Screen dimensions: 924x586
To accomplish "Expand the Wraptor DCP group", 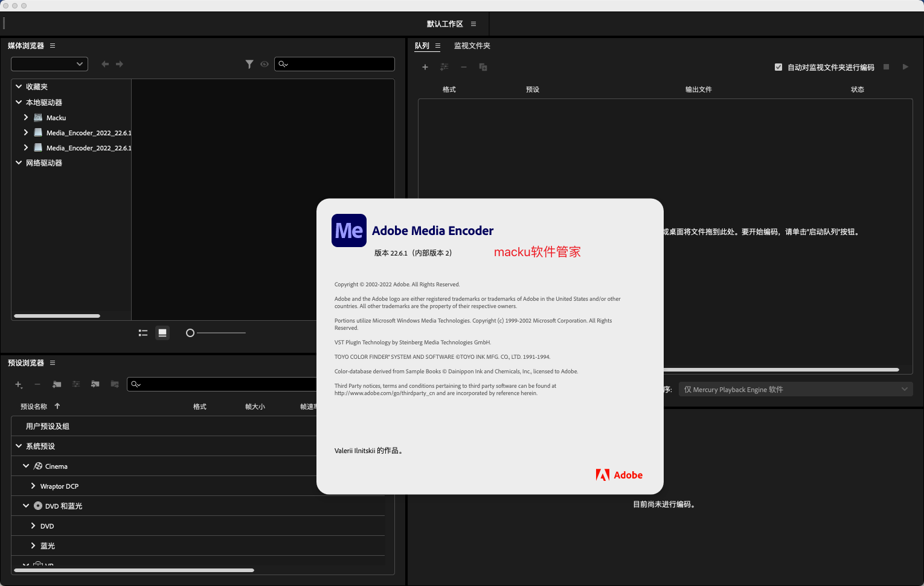I will [x=33, y=486].
